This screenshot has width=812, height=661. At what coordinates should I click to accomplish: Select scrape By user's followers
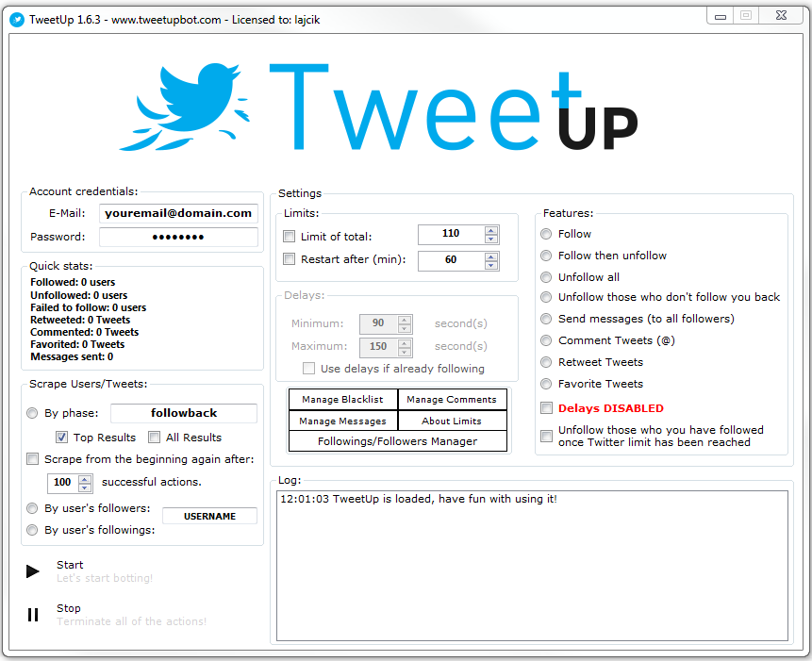pyautogui.click(x=32, y=508)
